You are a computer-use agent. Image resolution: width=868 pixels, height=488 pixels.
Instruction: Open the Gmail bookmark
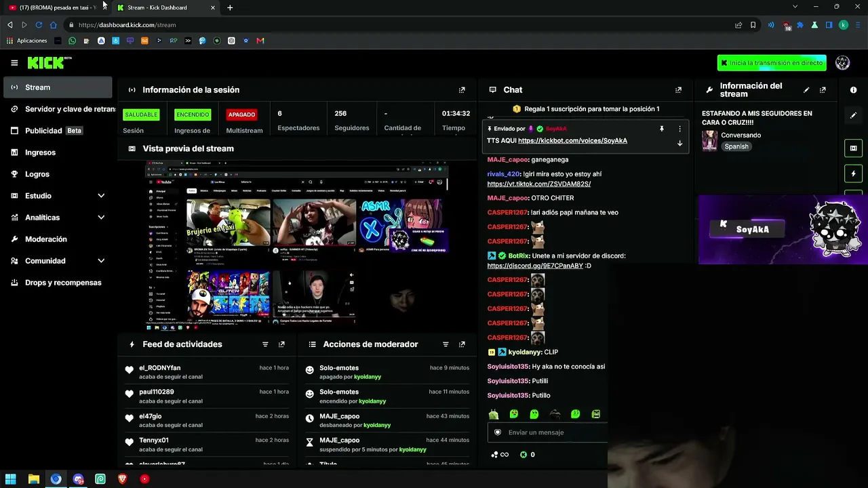click(260, 41)
